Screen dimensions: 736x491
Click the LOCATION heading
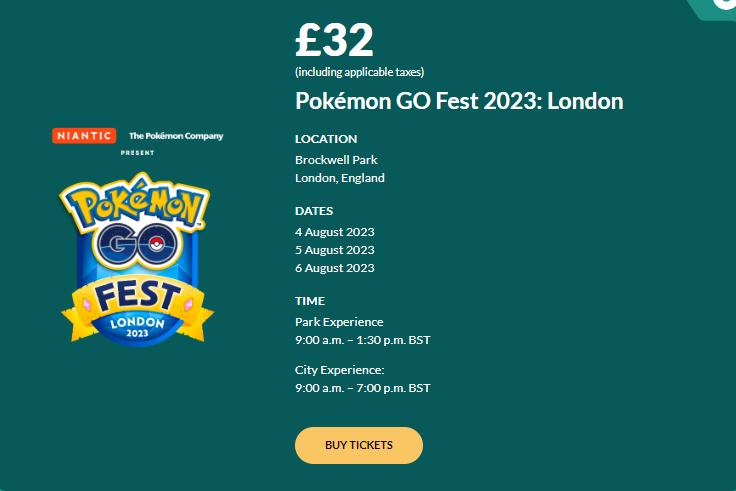pos(326,139)
